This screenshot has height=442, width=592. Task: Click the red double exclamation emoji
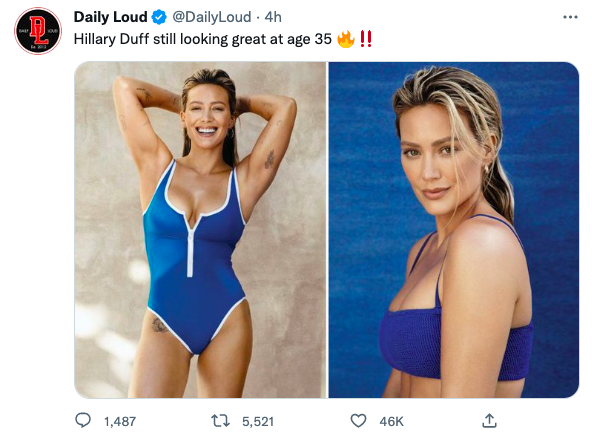[x=365, y=39]
